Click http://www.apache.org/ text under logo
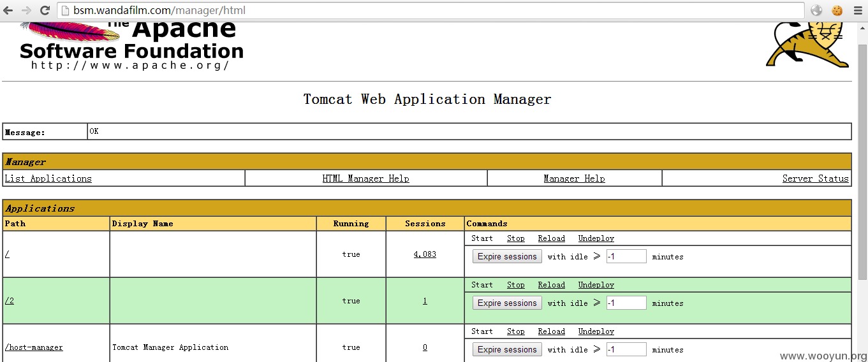The height and width of the screenshot is (362, 868). pyautogui.click(x=130, y=66)
